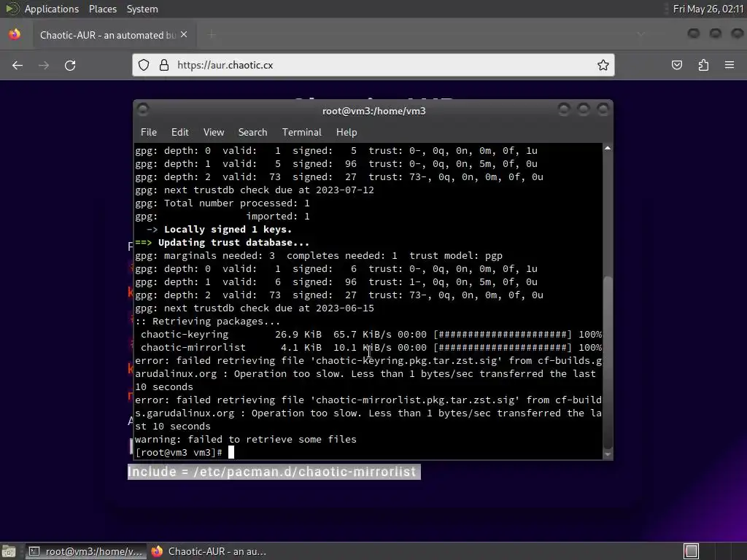The height and width of the screenshot is (560, 747).
Task: Click the show desktop taskbar icon
Action: coord(9,551)
